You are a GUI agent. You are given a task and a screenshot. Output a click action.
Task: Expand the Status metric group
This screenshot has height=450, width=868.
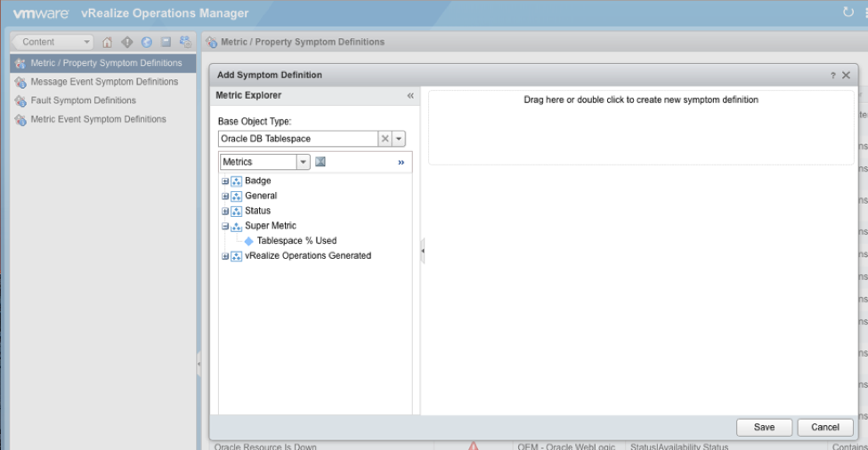tap(225, 211)
